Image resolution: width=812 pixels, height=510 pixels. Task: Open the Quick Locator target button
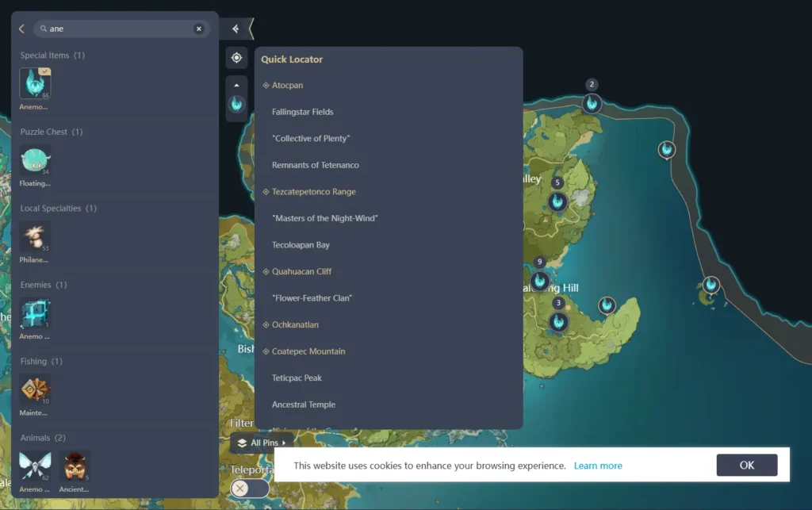coord(236,57)
